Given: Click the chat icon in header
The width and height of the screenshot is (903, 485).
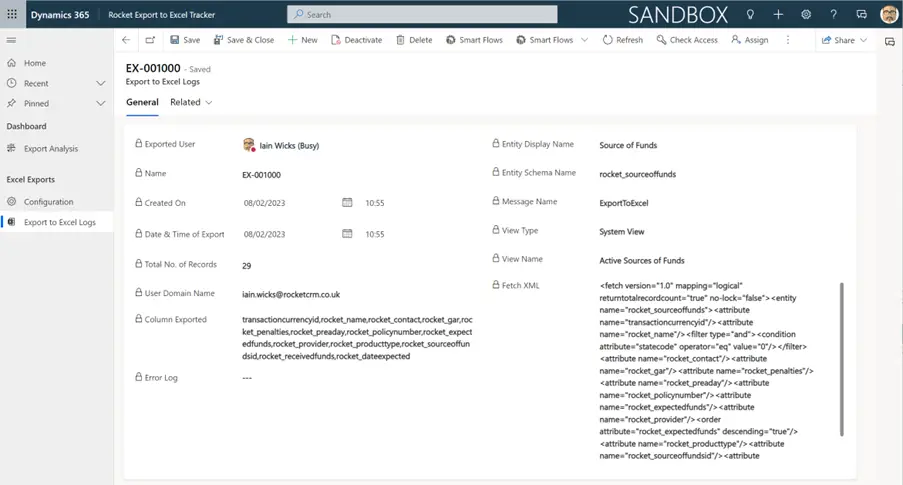Looking at the screenshot, I should (862, 14).
